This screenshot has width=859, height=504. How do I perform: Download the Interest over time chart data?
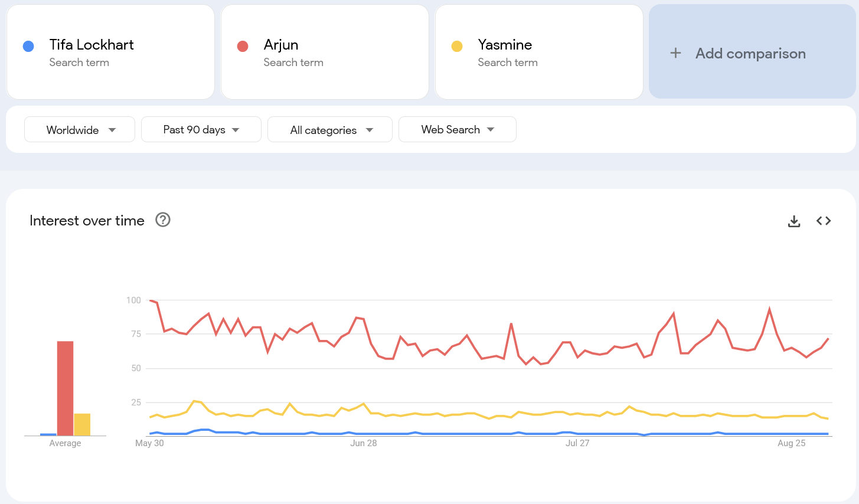[x=794, y=221]
